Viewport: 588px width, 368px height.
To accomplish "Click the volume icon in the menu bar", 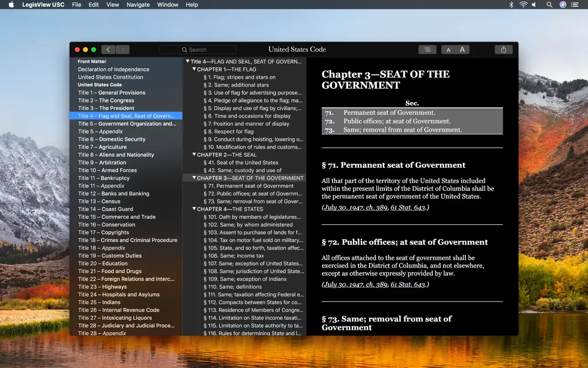I will (534, 5).
